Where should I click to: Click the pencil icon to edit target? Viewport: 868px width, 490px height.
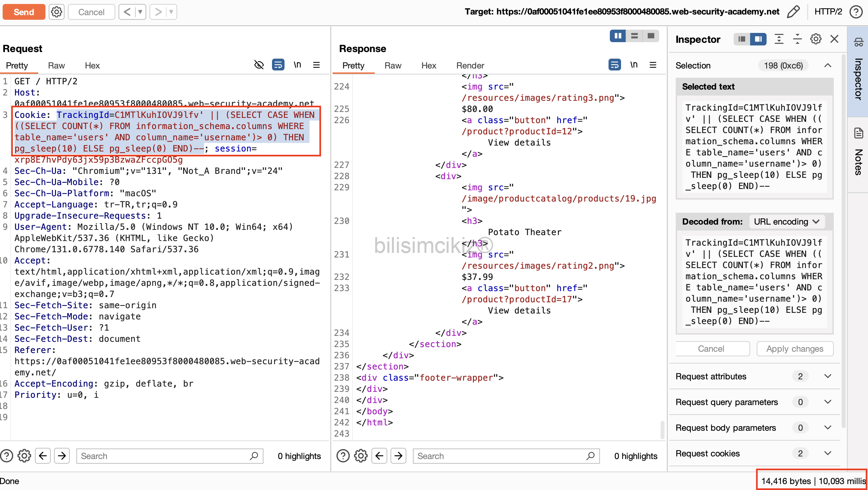(x=793, y=12)
